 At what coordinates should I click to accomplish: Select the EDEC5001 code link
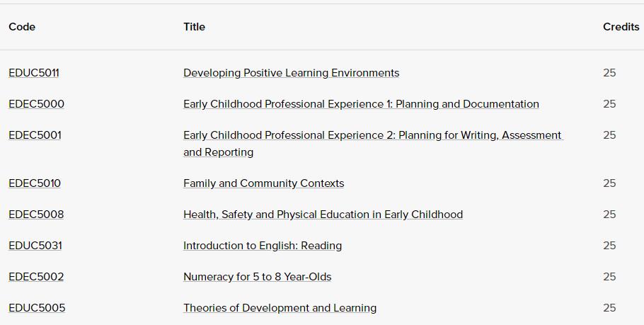coord(35,135)
